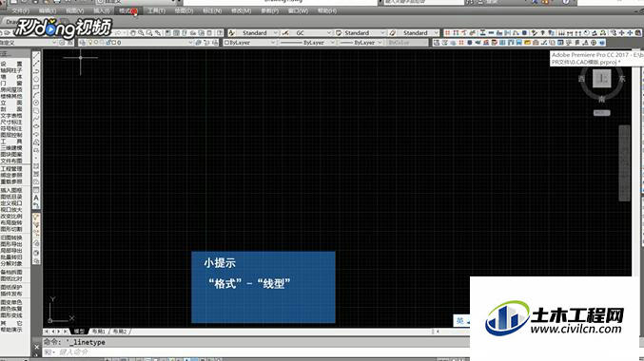Click the Make Block tool icon
This screenshot has width=644, height=361.
[36, 150]
